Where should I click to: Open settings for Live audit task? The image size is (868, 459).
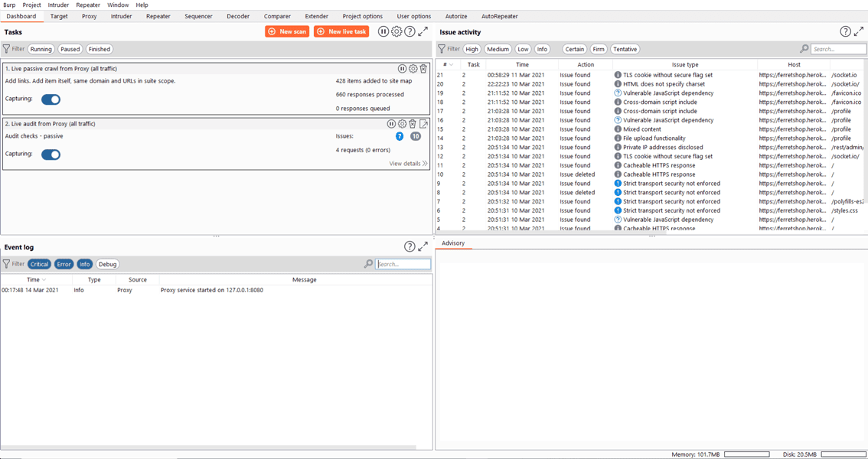coord(403,124)
